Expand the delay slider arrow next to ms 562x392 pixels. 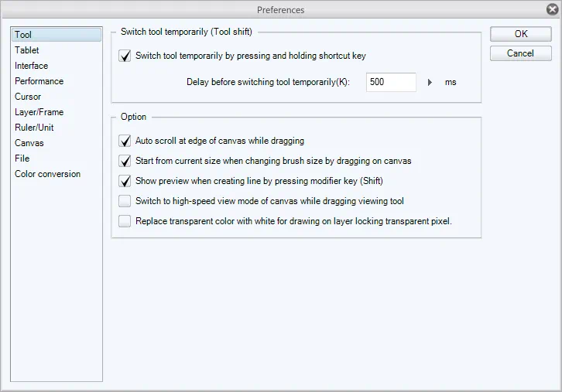(x=430, y=82)
